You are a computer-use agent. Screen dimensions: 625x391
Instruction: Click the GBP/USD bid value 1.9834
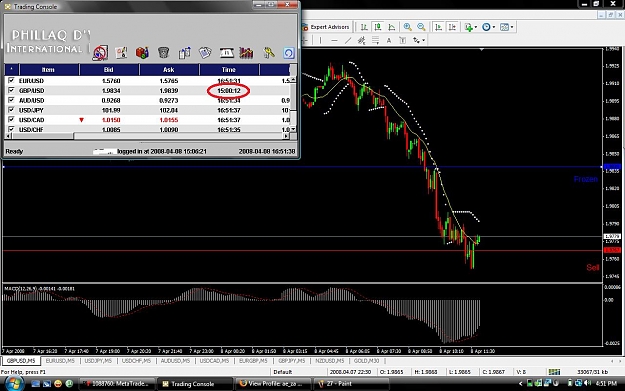(x=111, y=90)
